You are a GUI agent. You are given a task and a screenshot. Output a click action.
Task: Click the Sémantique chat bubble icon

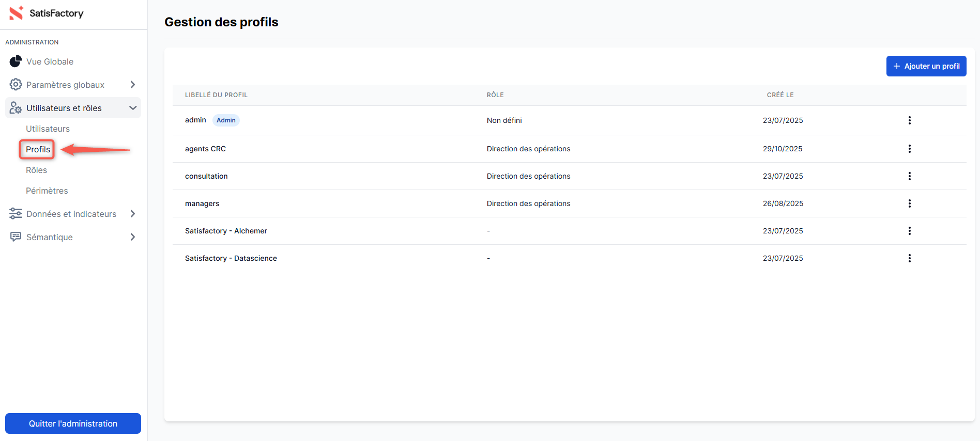click(16, 237)
